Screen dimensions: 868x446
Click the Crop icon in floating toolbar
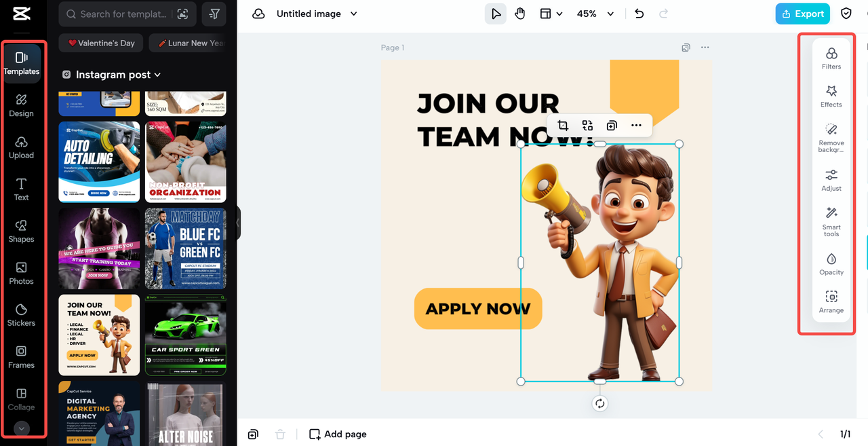tap(563, 125)
